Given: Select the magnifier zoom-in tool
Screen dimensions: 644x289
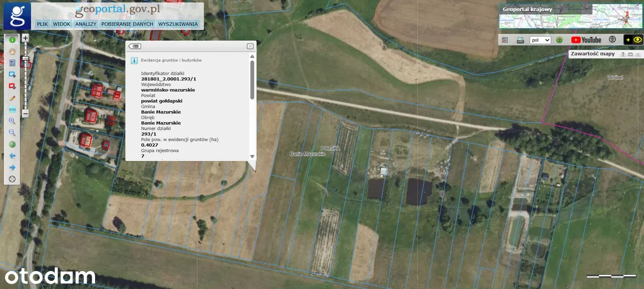Looking at the screenshot, I should (x=12, y=121).
